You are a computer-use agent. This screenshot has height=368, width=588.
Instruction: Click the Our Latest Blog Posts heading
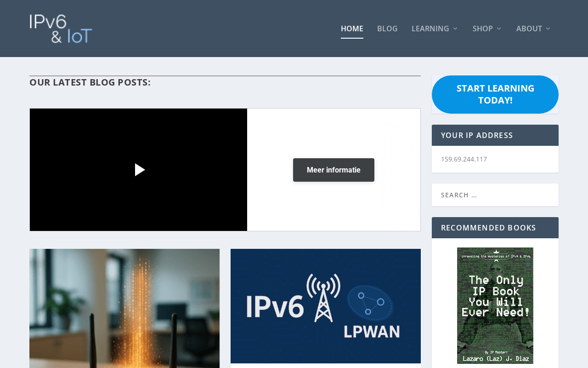[90, 82]
